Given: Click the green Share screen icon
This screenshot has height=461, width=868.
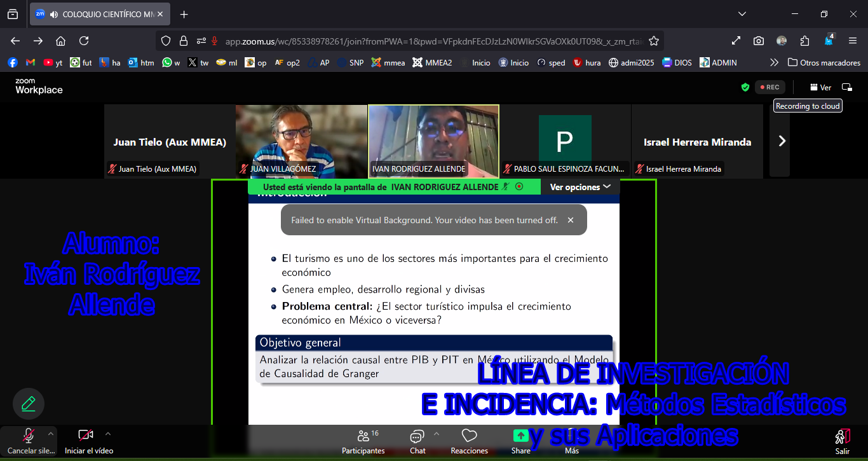Looking at the screenshot, I should (x=520, y=436).
